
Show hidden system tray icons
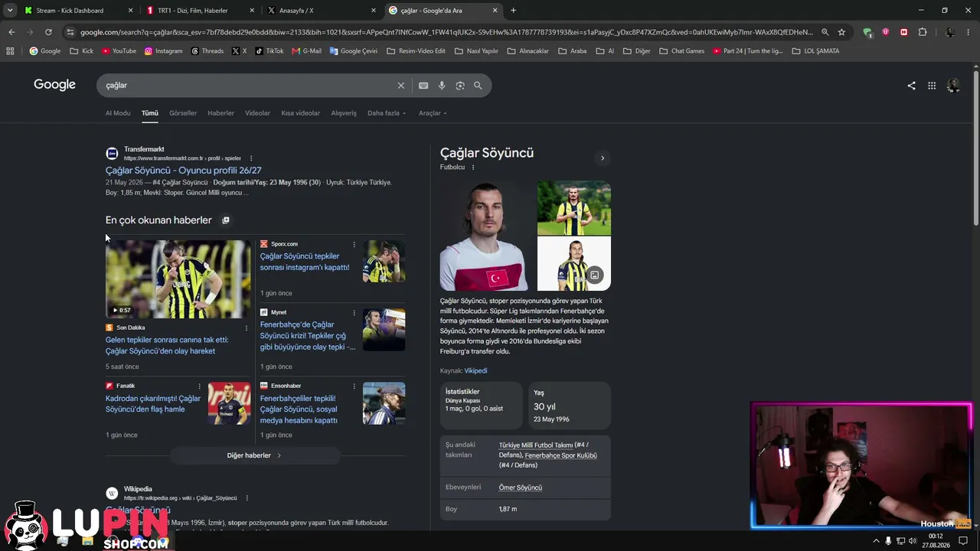[876, 540]
